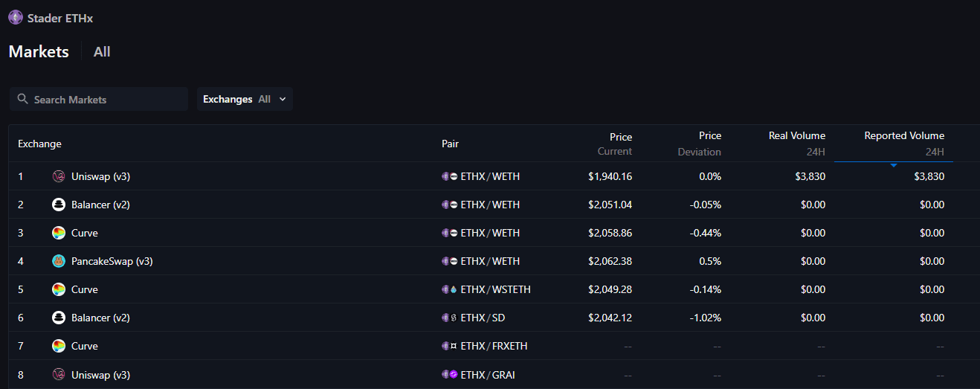Click the ETHX/FRXETH pair token icons
Viewport: 980px width, 389px height.
449,346
